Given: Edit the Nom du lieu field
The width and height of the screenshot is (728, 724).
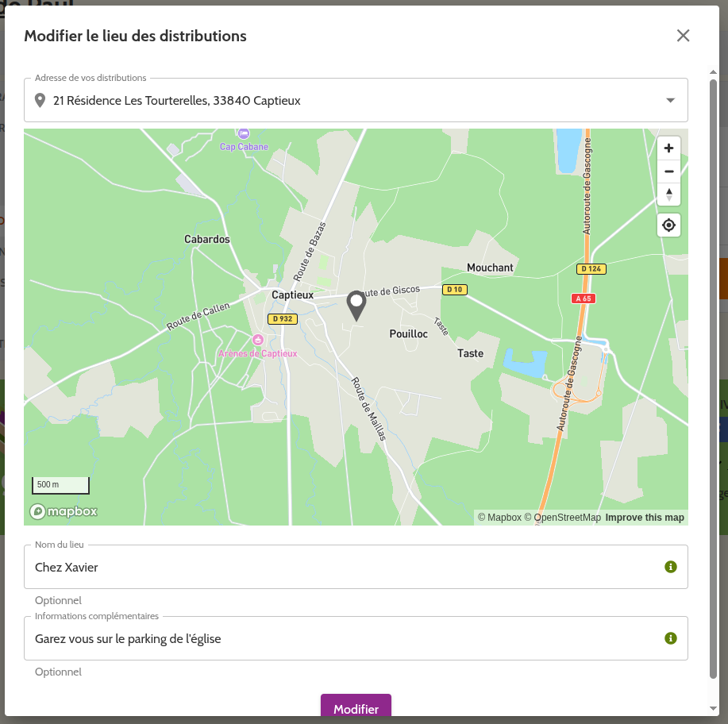Looking at the screenshot, I should coord(341,567).
